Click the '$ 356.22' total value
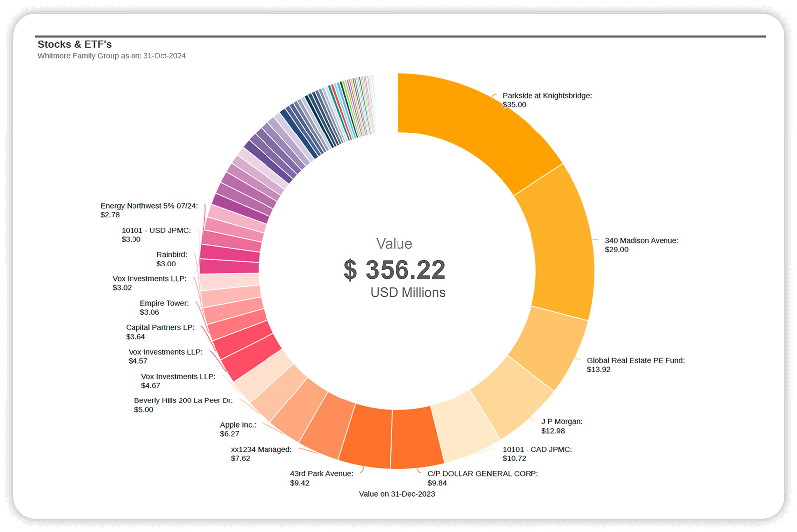 click(395, 270)
